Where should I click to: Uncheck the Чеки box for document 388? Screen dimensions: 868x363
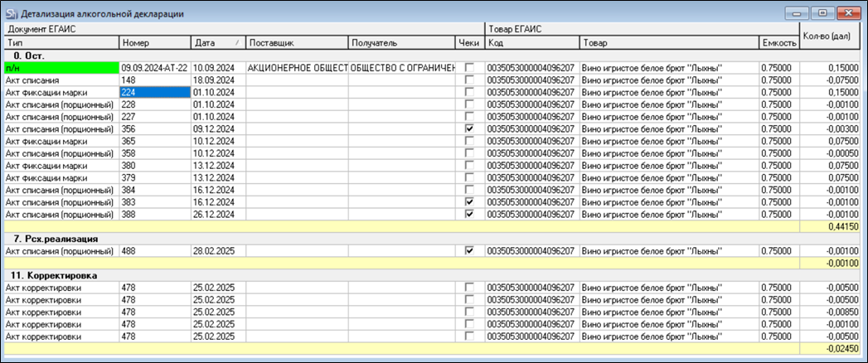tap(470, 214)
